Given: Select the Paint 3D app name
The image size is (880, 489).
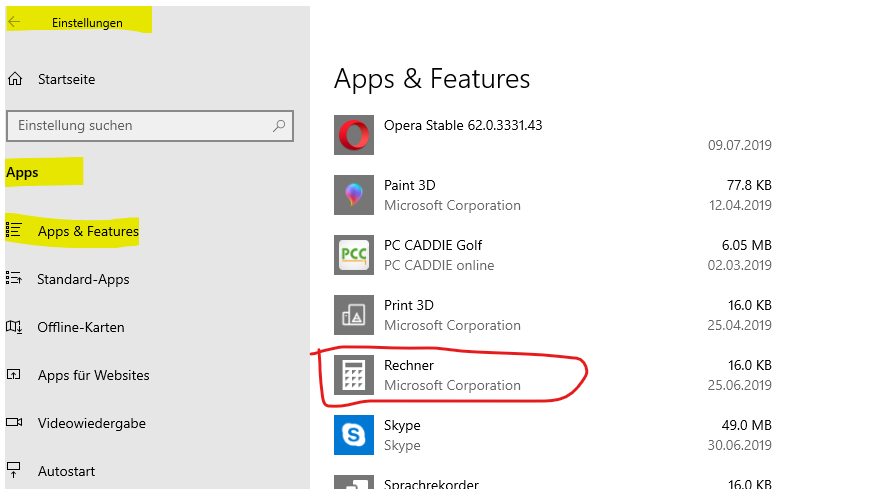Looking at the screenshot, I should tap(410, 185).
